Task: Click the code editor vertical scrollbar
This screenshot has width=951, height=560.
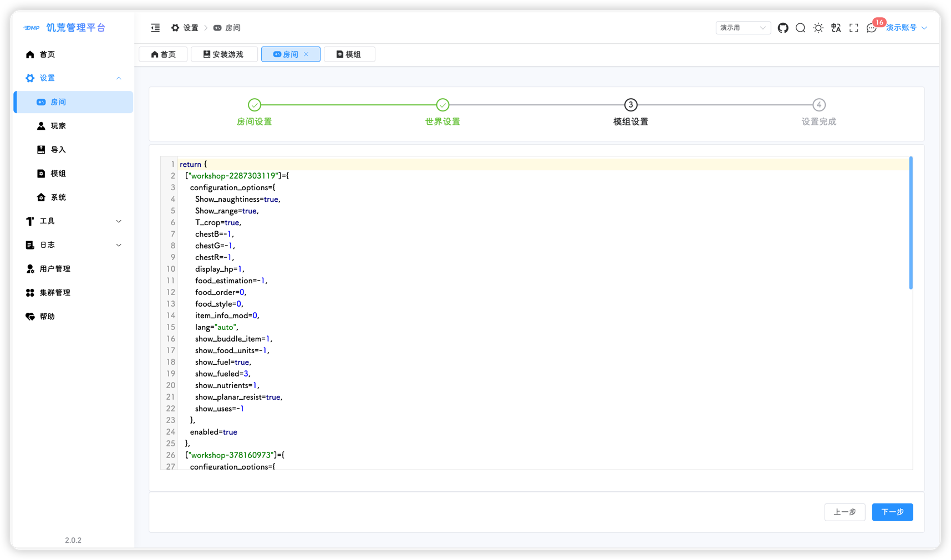Action: (x=911, y=223)
